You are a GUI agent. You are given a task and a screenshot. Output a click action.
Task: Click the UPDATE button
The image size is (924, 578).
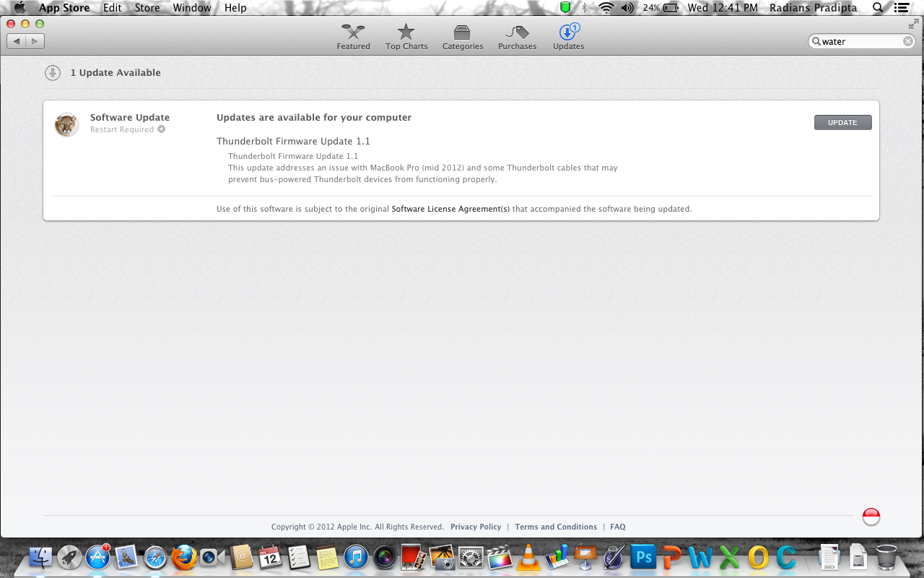pyautogui.click(x=842, y=123)
